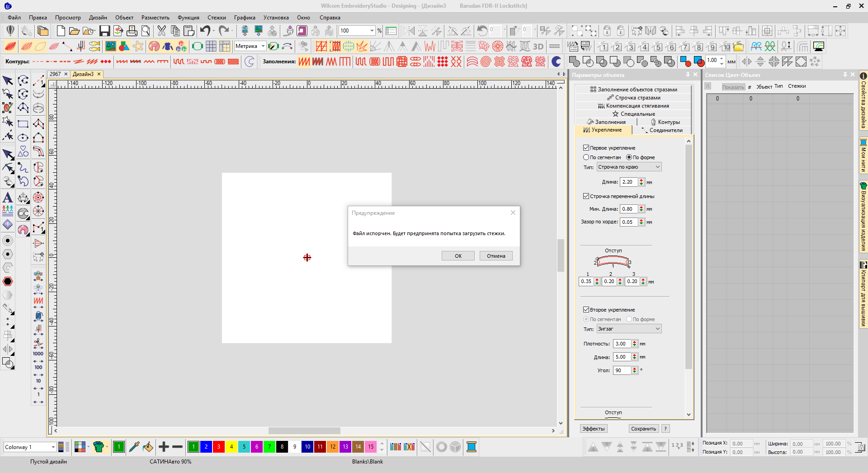The width and height of the screenshot is (868, 473).
Task: Click the Отмена button
Action: coord(495,256)
